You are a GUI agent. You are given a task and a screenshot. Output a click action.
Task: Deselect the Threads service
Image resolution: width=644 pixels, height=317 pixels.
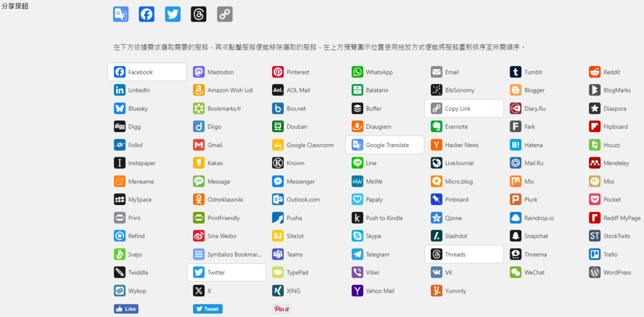[464, 254]
